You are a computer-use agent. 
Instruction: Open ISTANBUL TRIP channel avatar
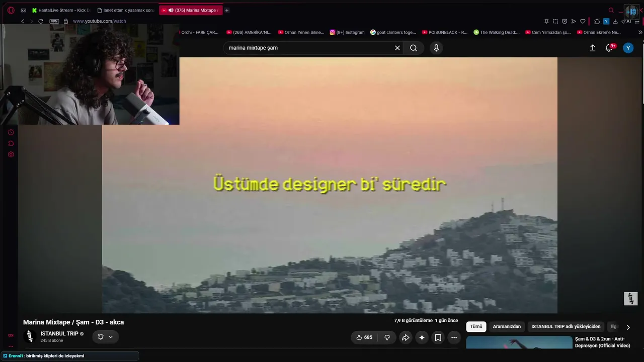point(30,336)
